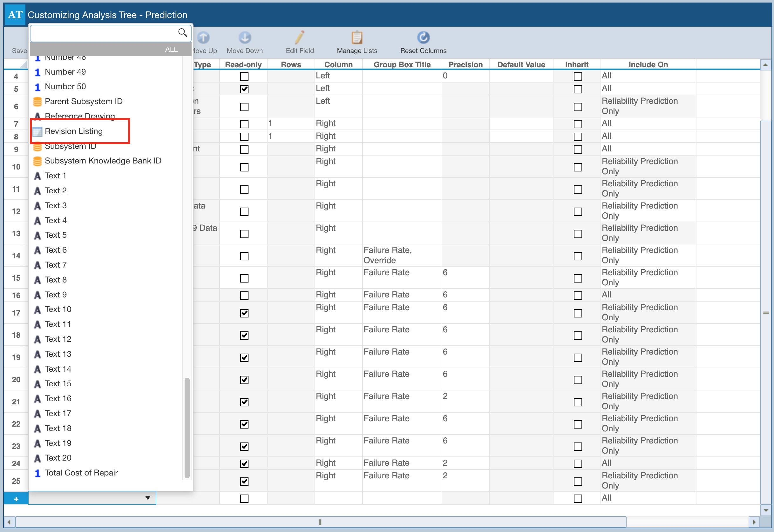
Task: Click the Include On column header
Action: pos(648,65)
